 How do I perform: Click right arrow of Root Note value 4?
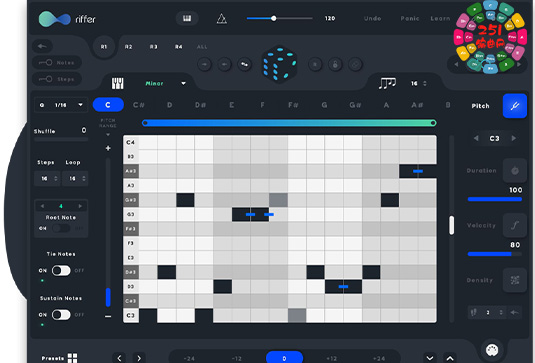[x=80, y=206]
